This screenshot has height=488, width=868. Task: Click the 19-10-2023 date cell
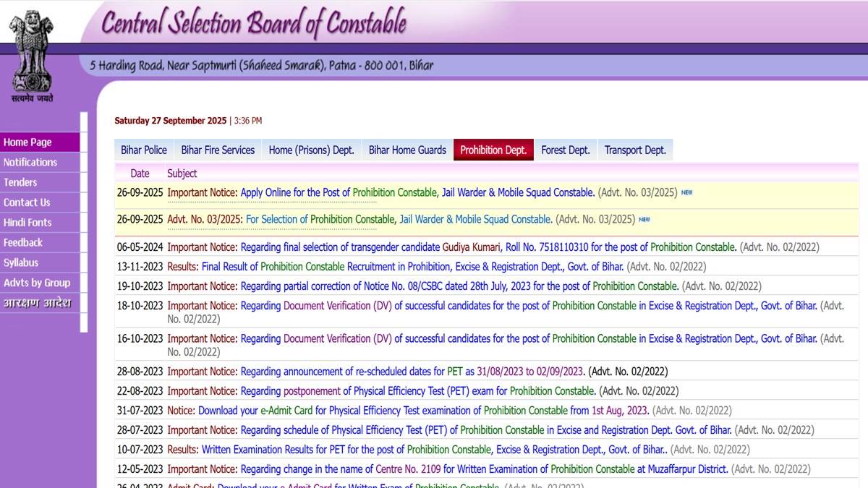pyautogui.click(x=140, y=286)
